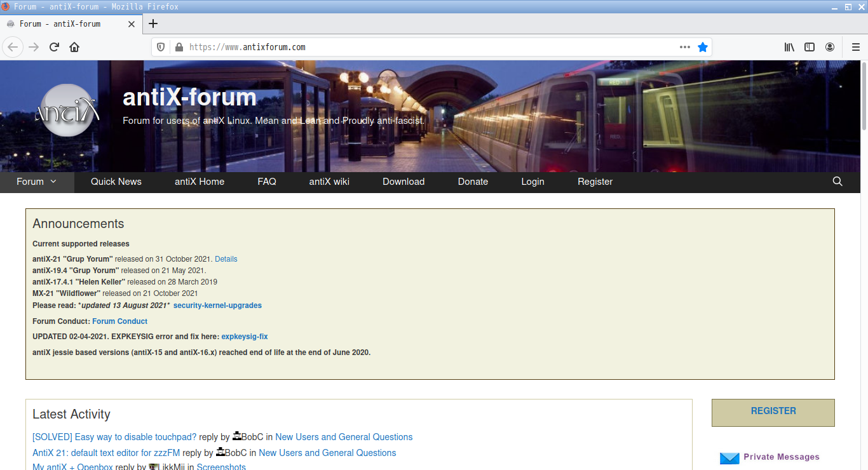868x470 pixels.
Task: Open a new tab with plus button
Action: tap(153, 23)
